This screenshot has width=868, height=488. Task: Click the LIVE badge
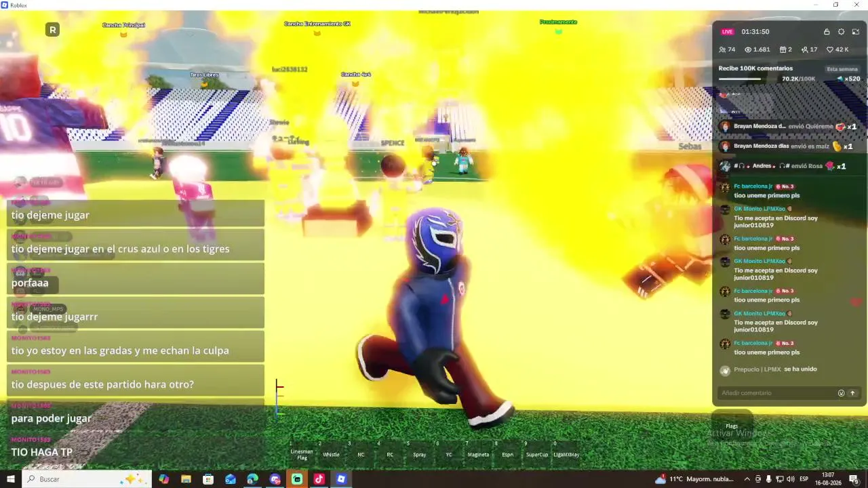pos(727,32)
